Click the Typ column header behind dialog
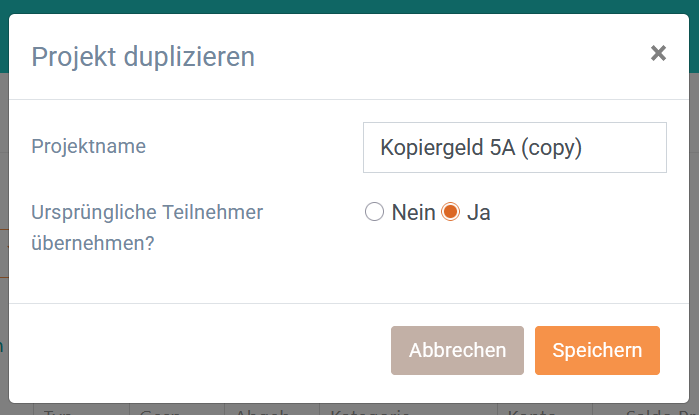This screenshot has width=699, height=415. (61, 411)
